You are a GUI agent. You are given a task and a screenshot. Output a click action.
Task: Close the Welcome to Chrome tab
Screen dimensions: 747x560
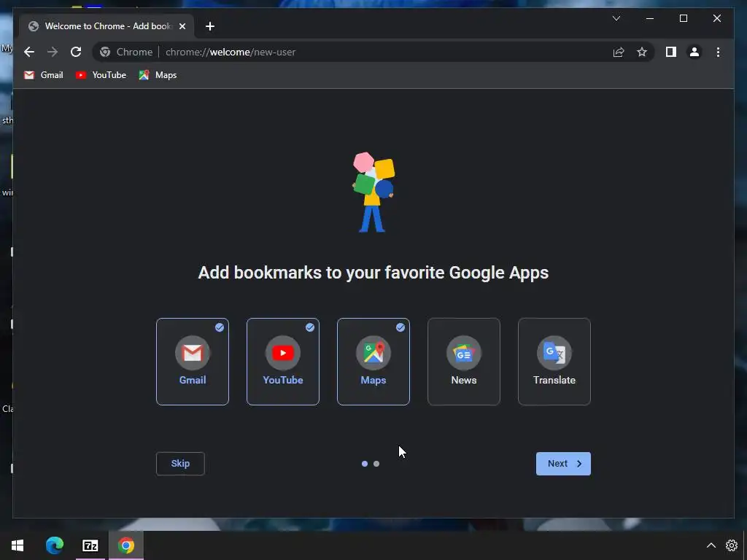point(182,26)
